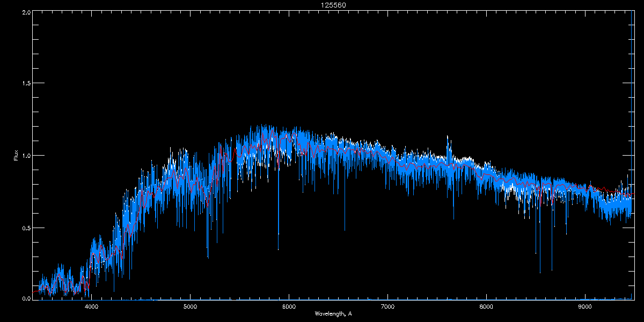
Task: Click the 6000 x-axis tick label
Action: [289, 306]
